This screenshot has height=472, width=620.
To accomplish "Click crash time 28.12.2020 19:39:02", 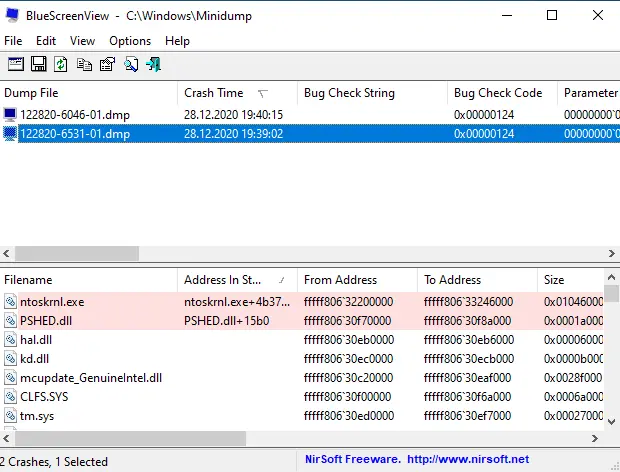I will coord(233,134).
